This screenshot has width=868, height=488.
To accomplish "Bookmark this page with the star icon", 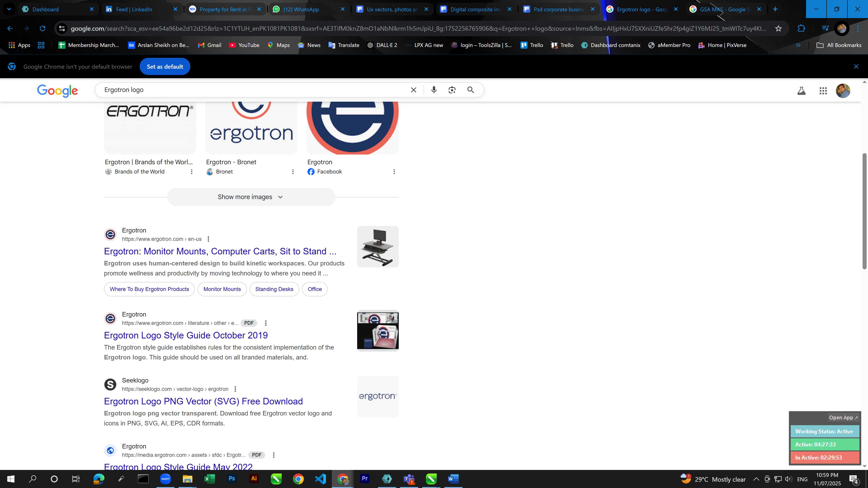I will click(x=778, y=29).
